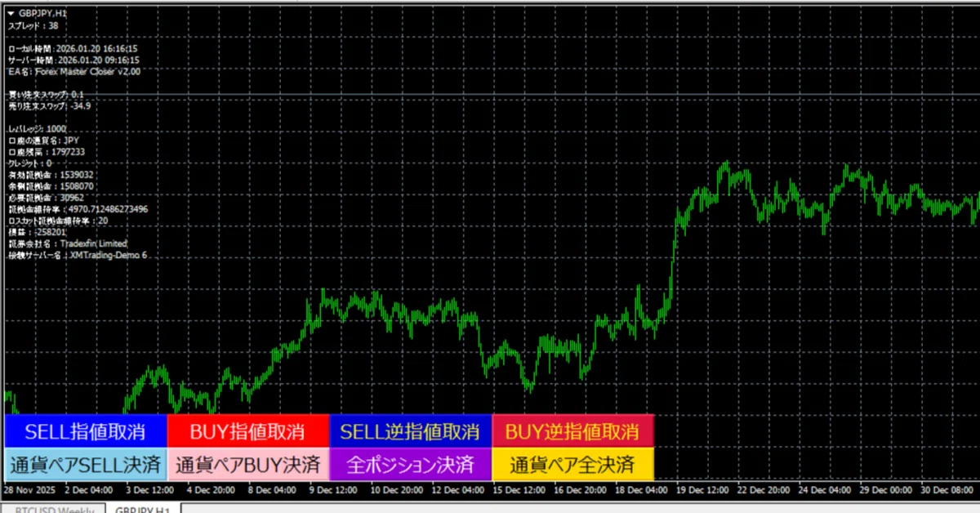The height and width of the screenshot is (513, 980).
Task: Click the 30 Dec 08:00 time axis label
Action: point(947,491)
